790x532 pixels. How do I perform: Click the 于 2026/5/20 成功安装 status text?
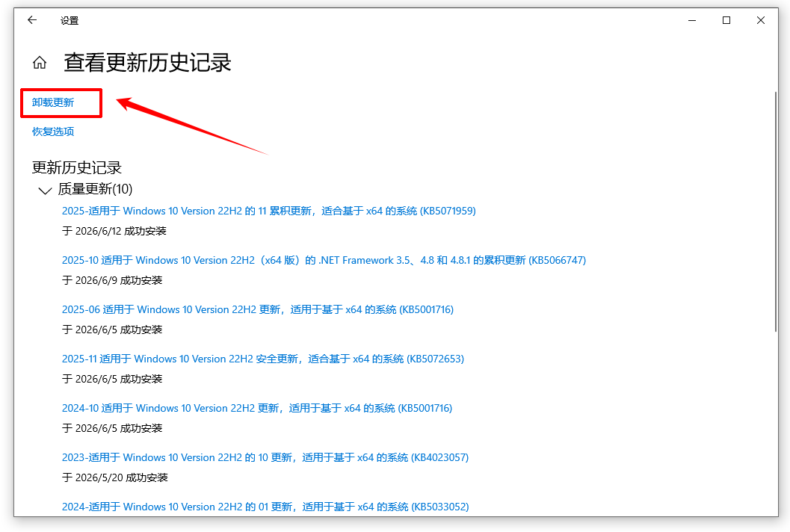pyautogui.click(x=114, y=477)
